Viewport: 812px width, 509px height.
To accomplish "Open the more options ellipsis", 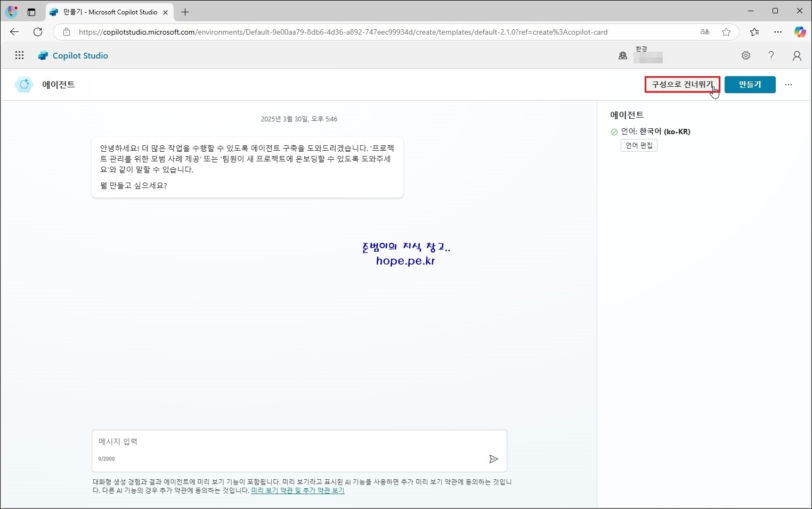I will (789, 85).
